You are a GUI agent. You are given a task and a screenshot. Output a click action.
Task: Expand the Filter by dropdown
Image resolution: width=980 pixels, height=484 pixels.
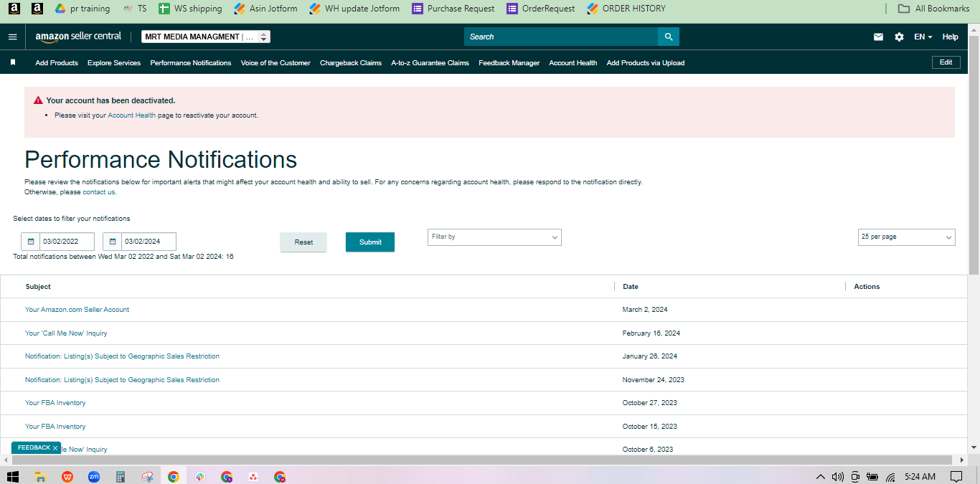494,237
